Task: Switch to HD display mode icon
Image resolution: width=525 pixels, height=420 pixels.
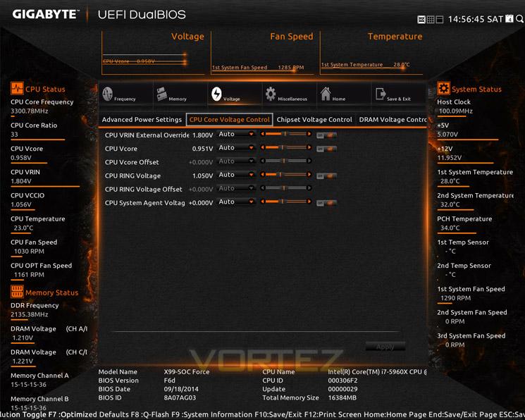Action: [421, 20]
